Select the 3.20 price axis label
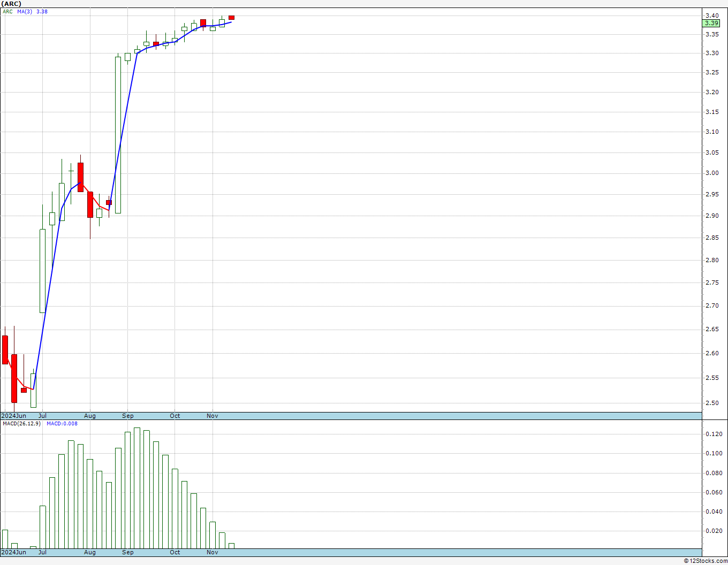Screen dimensions: 728x565 pyautogui.click(x=712, y=92)
